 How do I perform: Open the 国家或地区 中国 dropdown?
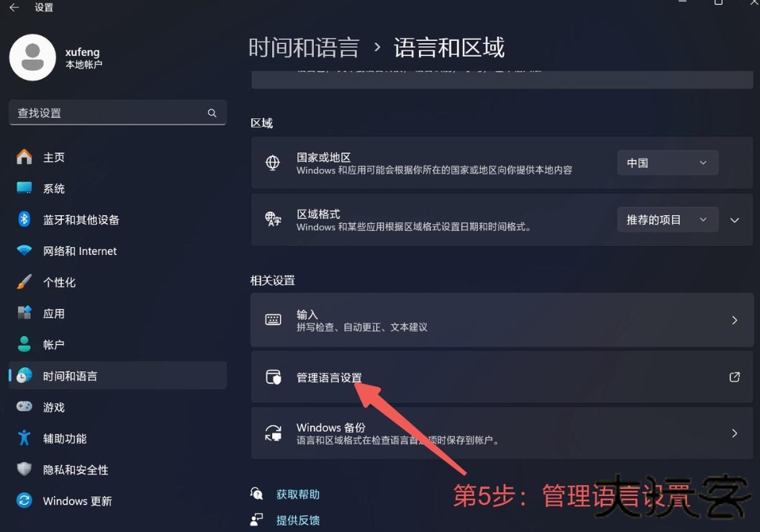(x=667, y=163)
